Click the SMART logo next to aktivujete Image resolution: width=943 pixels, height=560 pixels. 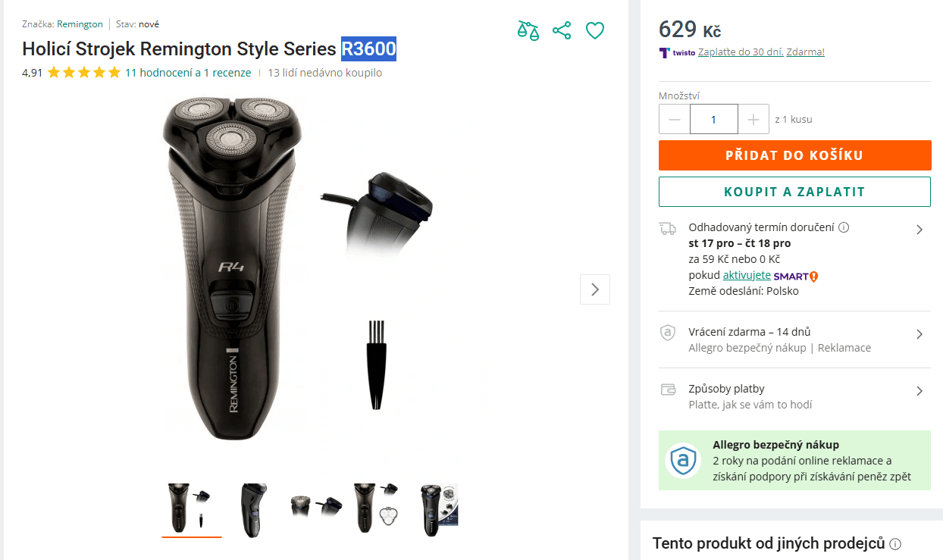pyautogui.click(x=793, y=276)
